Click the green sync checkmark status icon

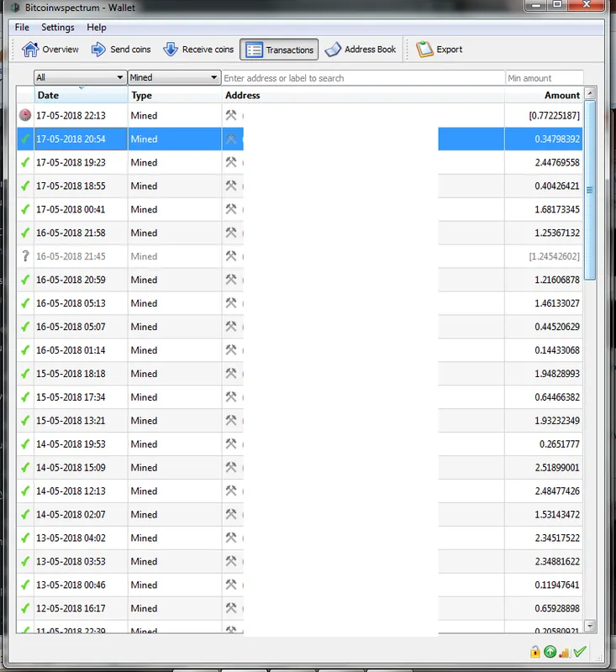coord(580,652)
